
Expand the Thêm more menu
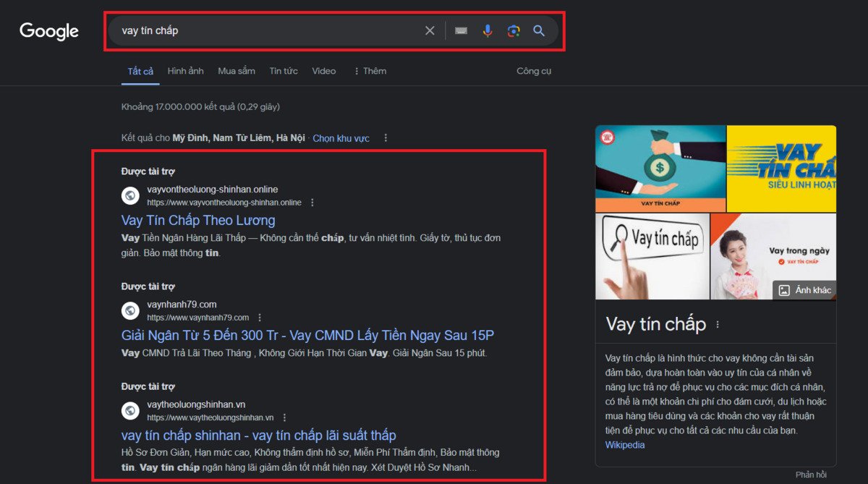370,71
